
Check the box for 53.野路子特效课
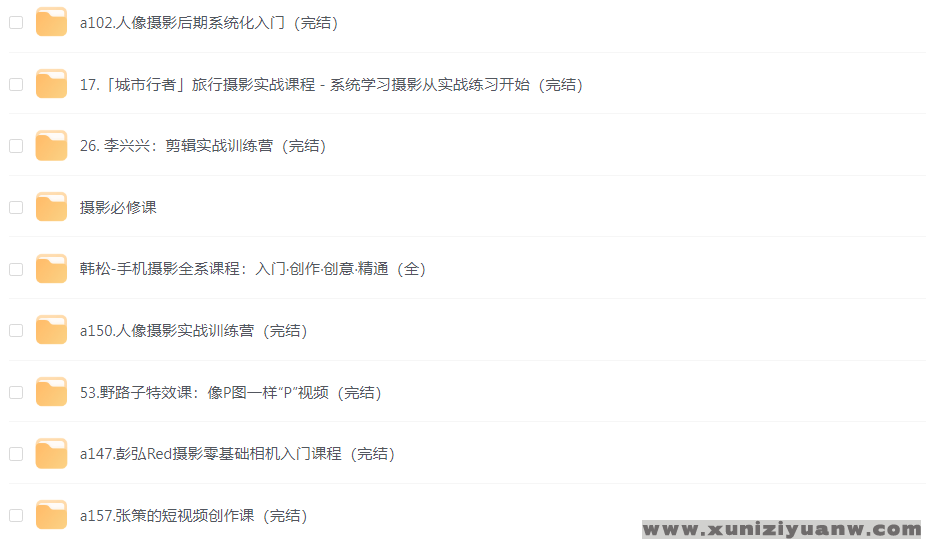pos(16,392)
